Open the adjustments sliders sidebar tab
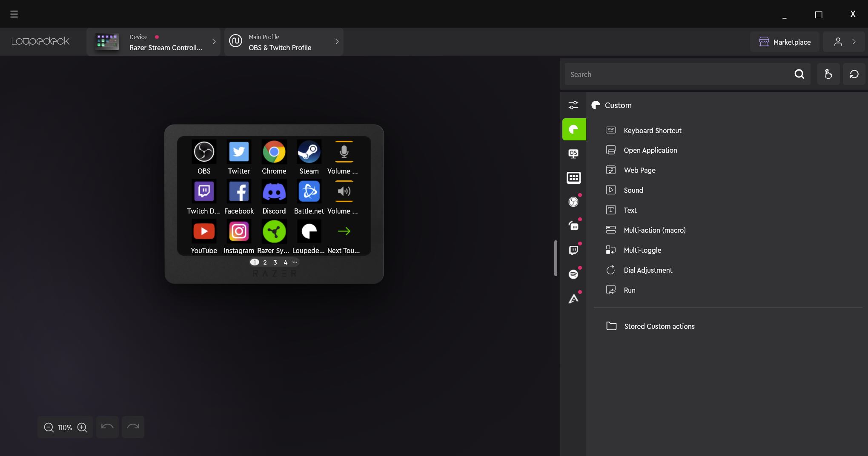The height and width of the screenshot is (456, 868). click(573, 105)
